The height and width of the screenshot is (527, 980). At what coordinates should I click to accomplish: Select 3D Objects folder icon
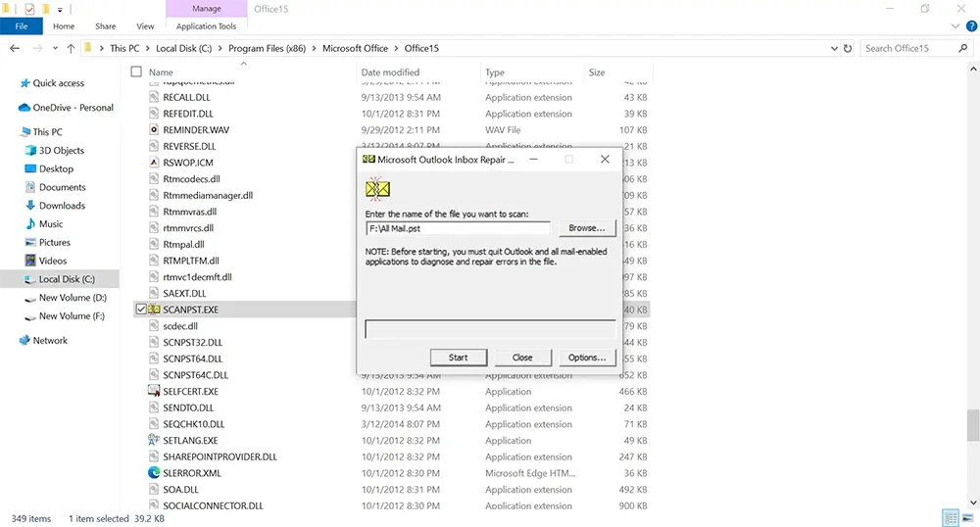point(30,151)
